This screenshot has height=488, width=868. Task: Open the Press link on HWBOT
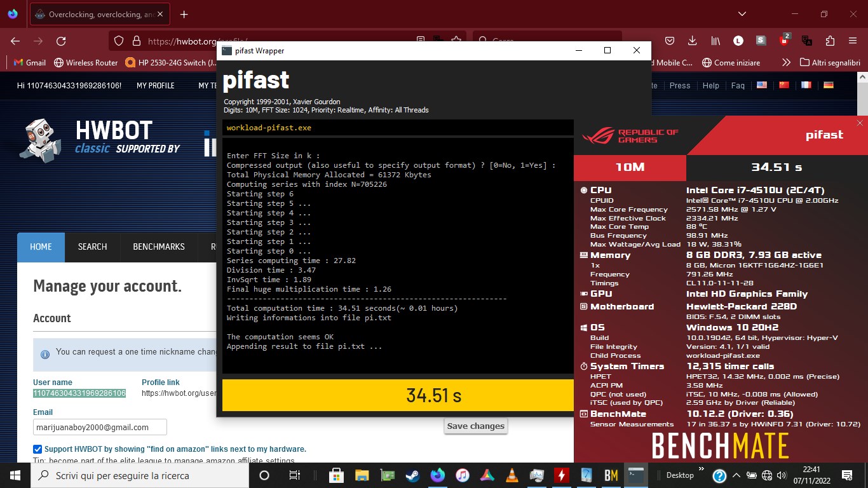coord(679,85)
